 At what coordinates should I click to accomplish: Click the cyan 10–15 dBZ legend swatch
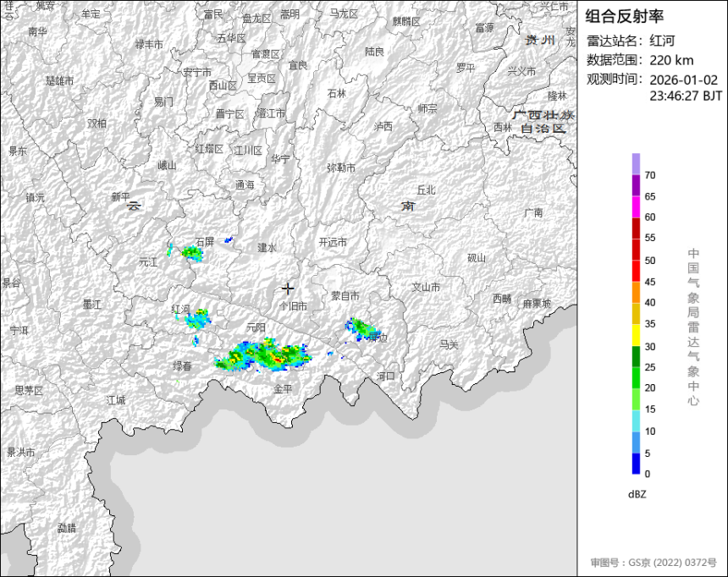[x=636, y=421]
